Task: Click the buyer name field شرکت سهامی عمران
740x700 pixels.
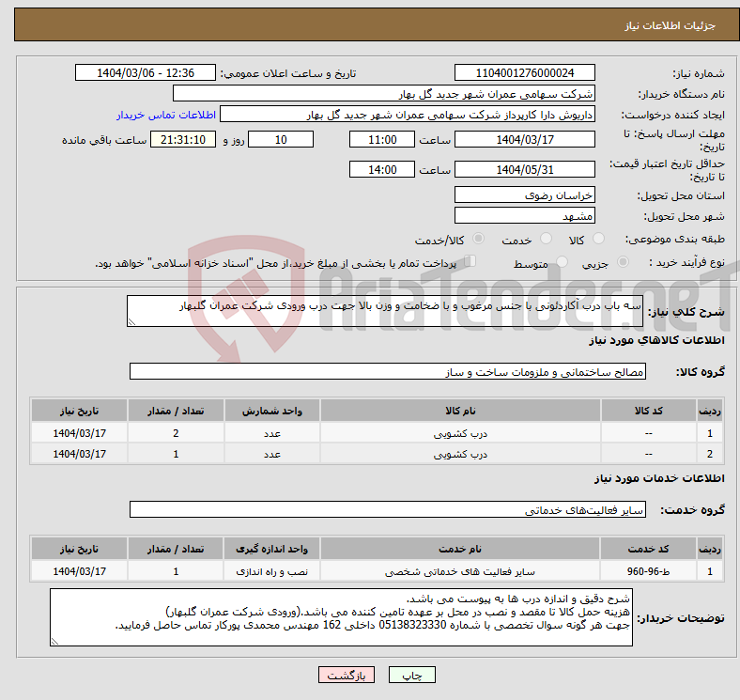Action: pos(384,94)
